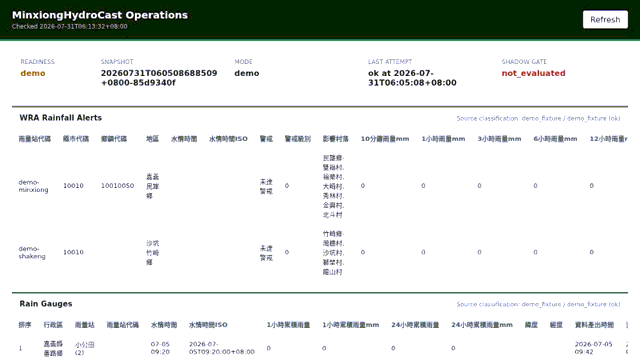
Task: Click the '07-05 09:20' time cell
Action: pos(160,348)
